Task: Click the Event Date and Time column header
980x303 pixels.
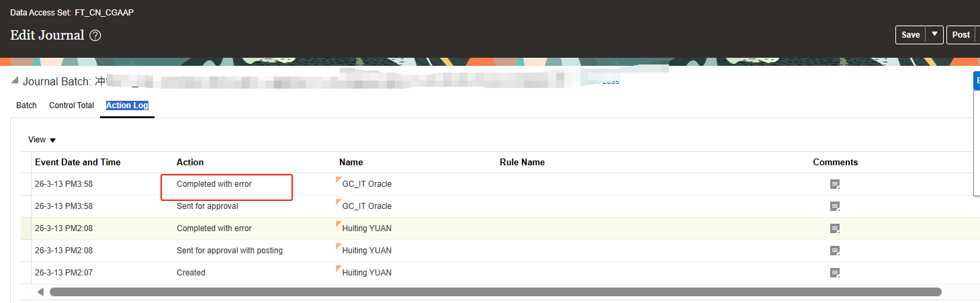Action: tap(78, 162)
